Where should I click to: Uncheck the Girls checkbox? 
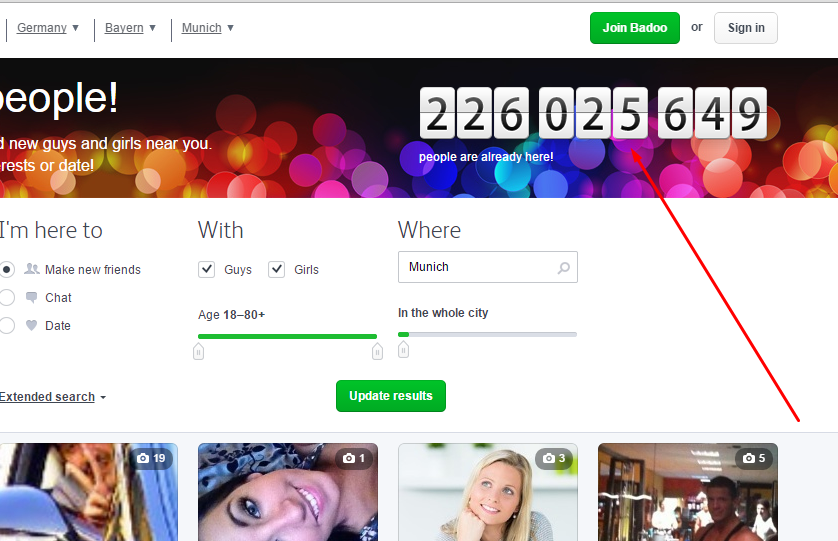277,269
